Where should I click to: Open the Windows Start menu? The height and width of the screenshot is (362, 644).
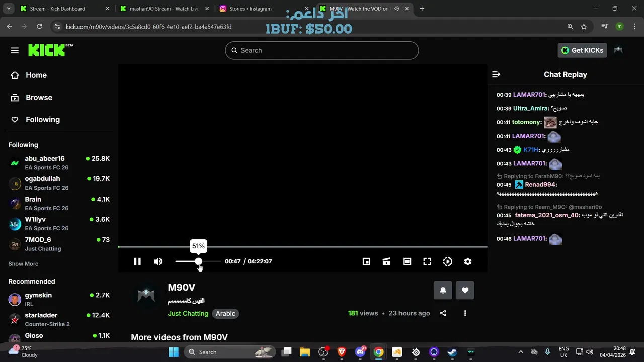(x=174, y=352)
